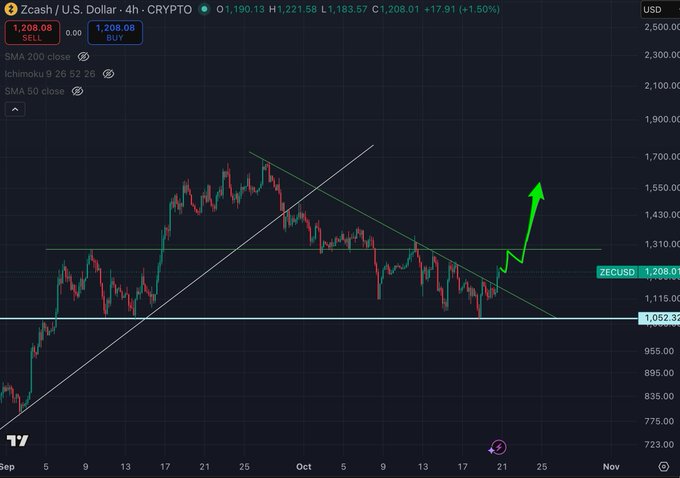Click the green market status dot
This screenshot has height=478, width=680.
tap(204, 9)
